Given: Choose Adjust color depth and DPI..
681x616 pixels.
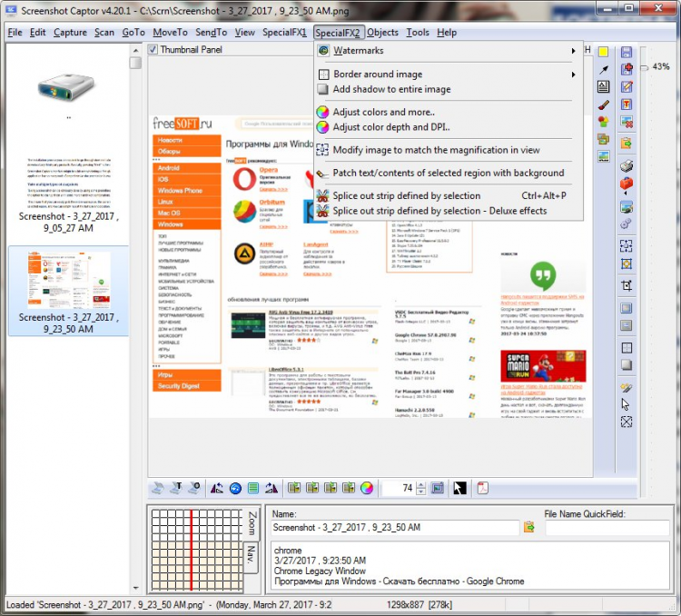Looking at the screenshot, I should (448, 127).
